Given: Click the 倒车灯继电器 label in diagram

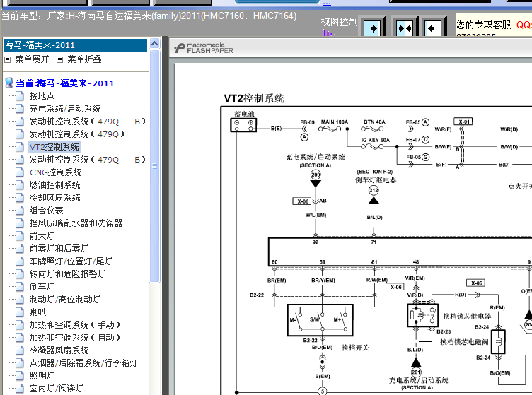Looking at the screenshot, I should click(376, 180).
